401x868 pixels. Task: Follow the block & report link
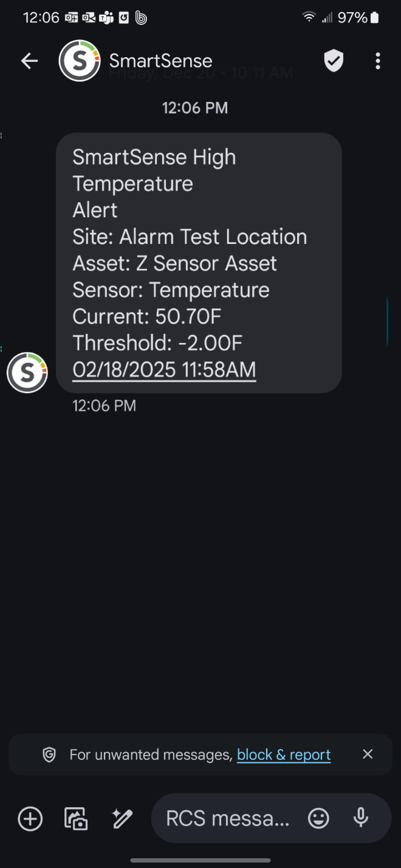(284, 754)
